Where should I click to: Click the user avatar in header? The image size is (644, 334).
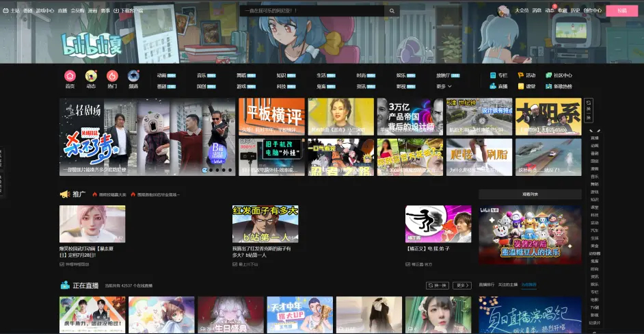tap(504, 11)
